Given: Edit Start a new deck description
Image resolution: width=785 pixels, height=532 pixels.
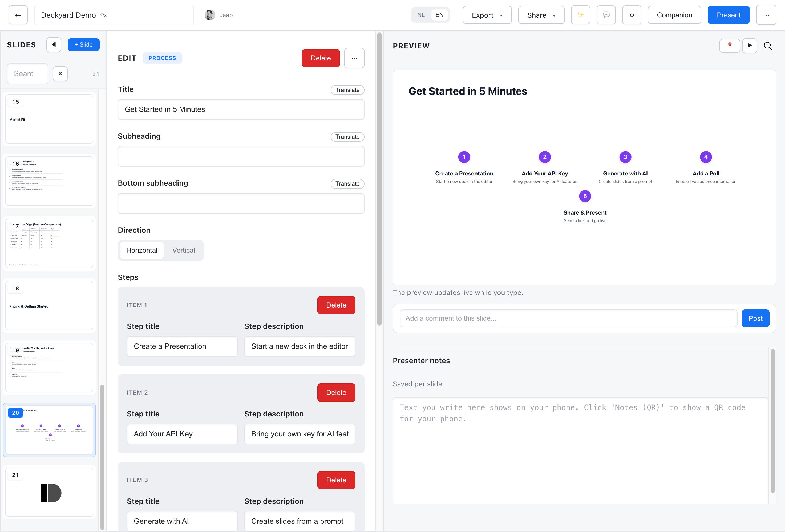Looking at the screenshot, I should 300,346.
